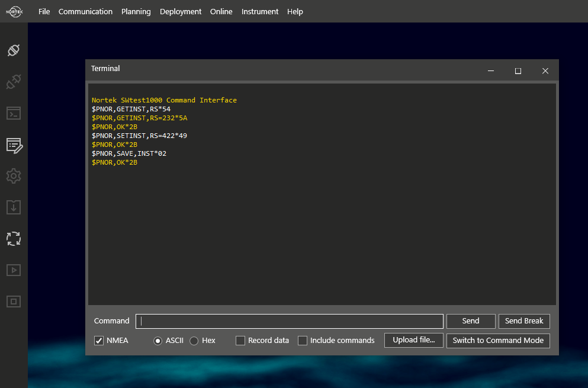Open the Planning menu
Image resolution: width=588 pixels, height=388 pixels.
136,12
